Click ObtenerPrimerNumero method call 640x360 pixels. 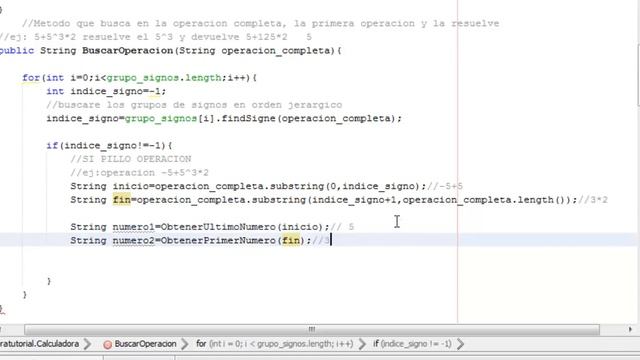click(218, 240)
